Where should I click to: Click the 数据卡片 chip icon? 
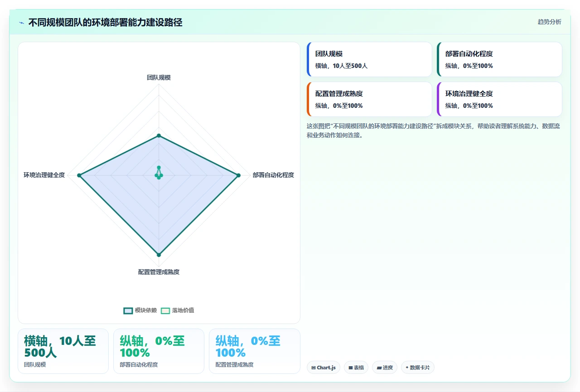coord(407,368)
